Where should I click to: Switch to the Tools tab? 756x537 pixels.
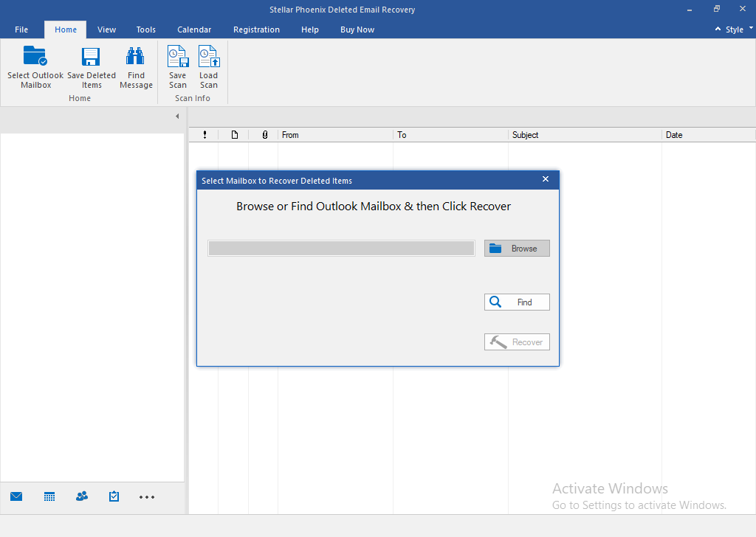146,30
